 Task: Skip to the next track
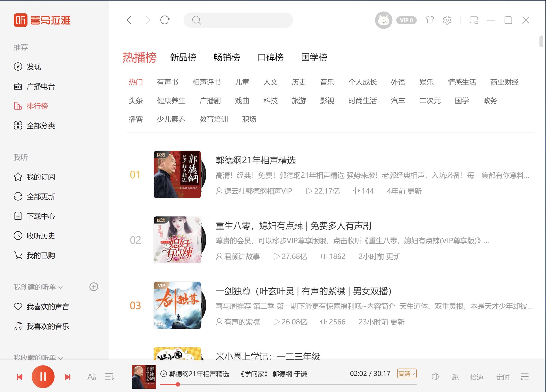(67, 377)
